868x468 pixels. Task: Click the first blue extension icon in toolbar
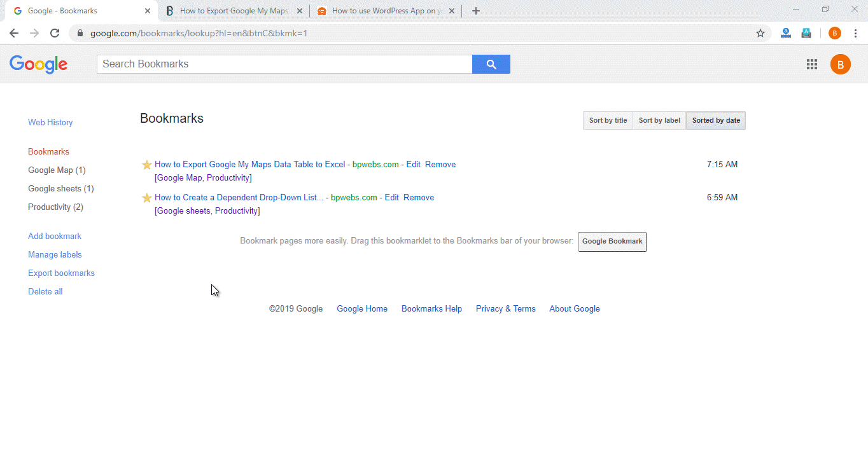[x=786, y=33]
